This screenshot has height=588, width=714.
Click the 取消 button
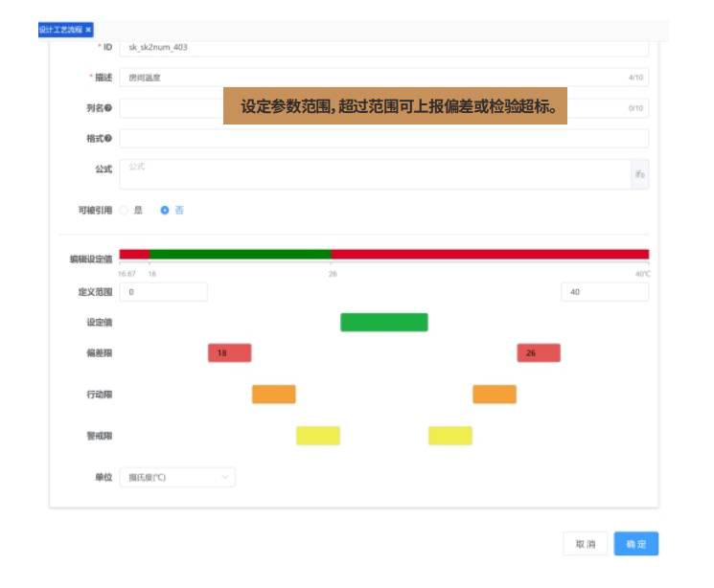[585, 544]
